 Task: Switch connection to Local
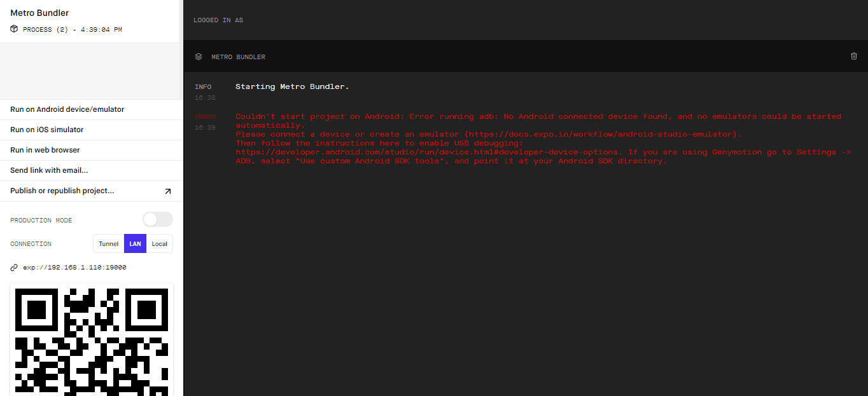[x=159, y=243]
